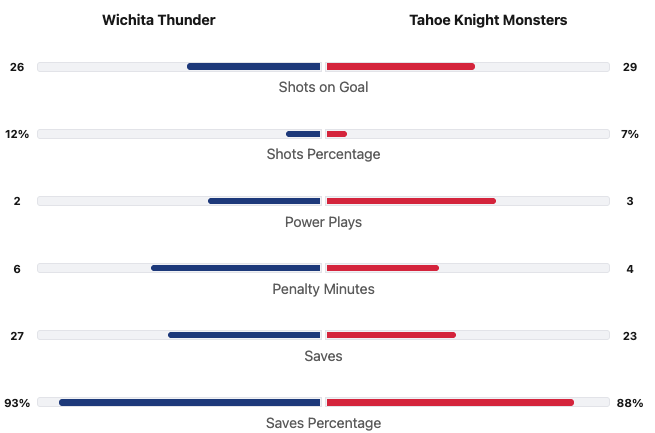Select the Shots on Goal label
655x433 pixels.
point(323,87)
